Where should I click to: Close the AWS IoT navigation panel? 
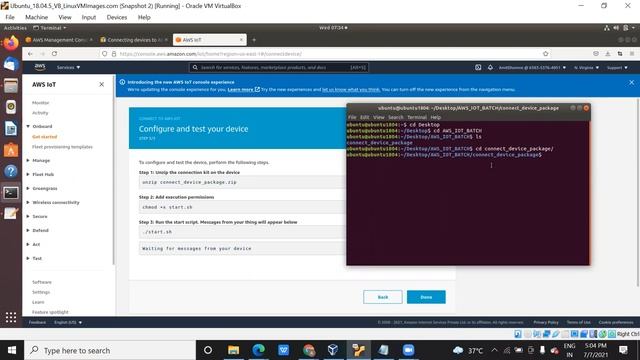coord(102,84)
